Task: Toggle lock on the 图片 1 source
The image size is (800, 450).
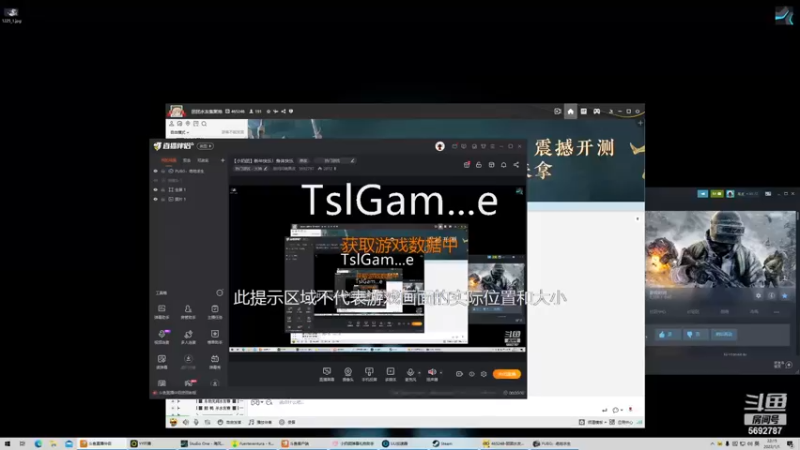Action: click(163, 199)
